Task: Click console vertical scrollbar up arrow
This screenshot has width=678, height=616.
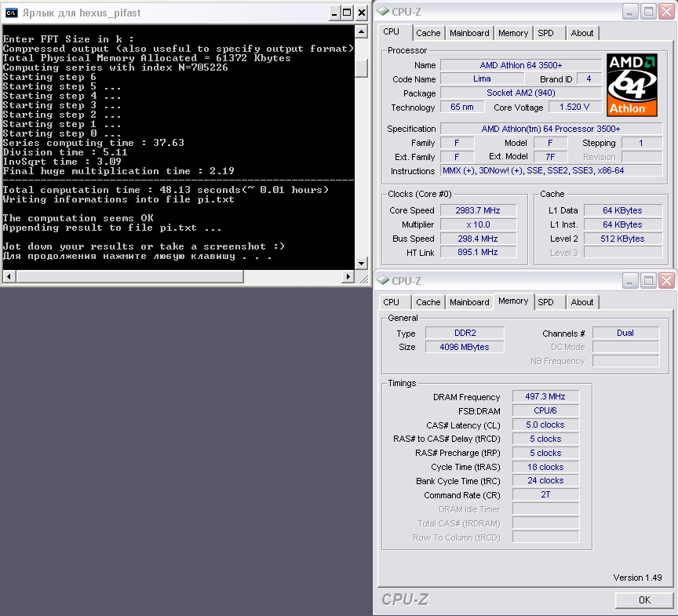Action: (361, 31)
